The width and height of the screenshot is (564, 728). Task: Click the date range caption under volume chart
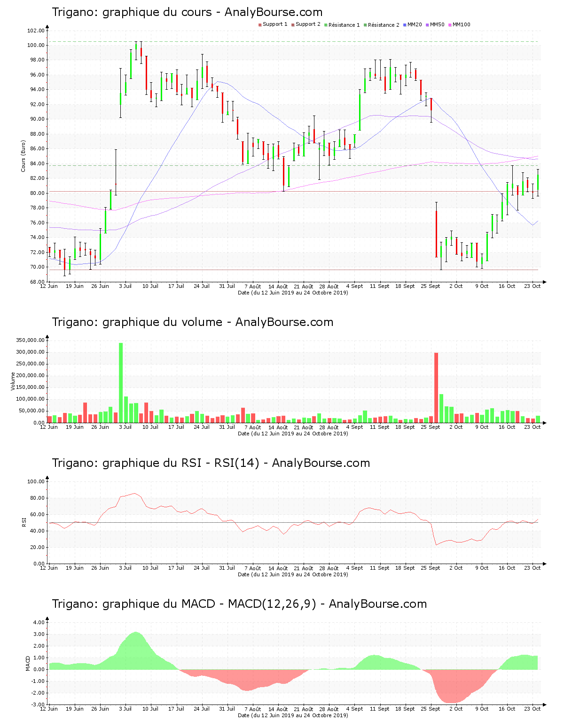[293, 434]
